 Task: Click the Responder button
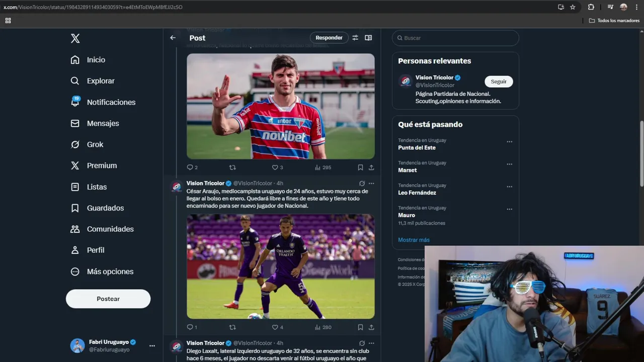point(329,38)
